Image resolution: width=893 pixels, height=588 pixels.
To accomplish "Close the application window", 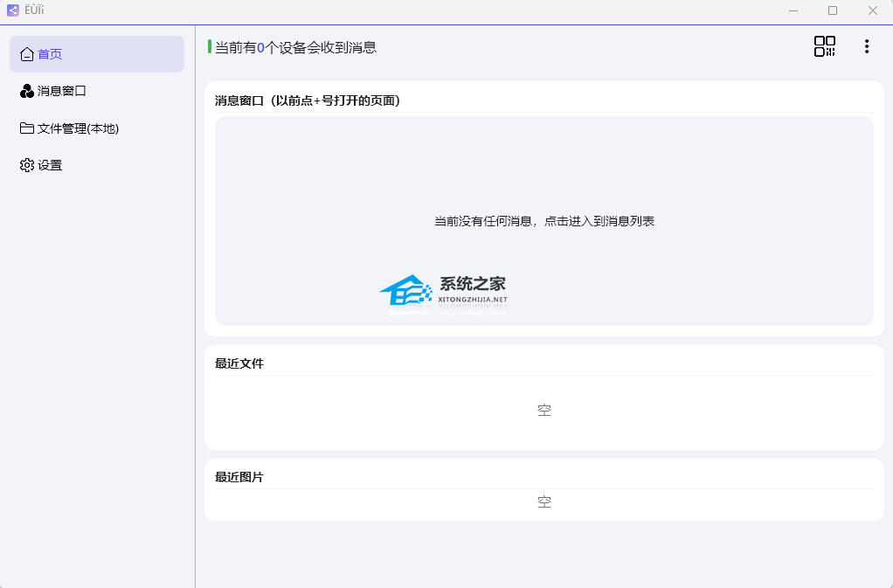I will tap(873, 10).
